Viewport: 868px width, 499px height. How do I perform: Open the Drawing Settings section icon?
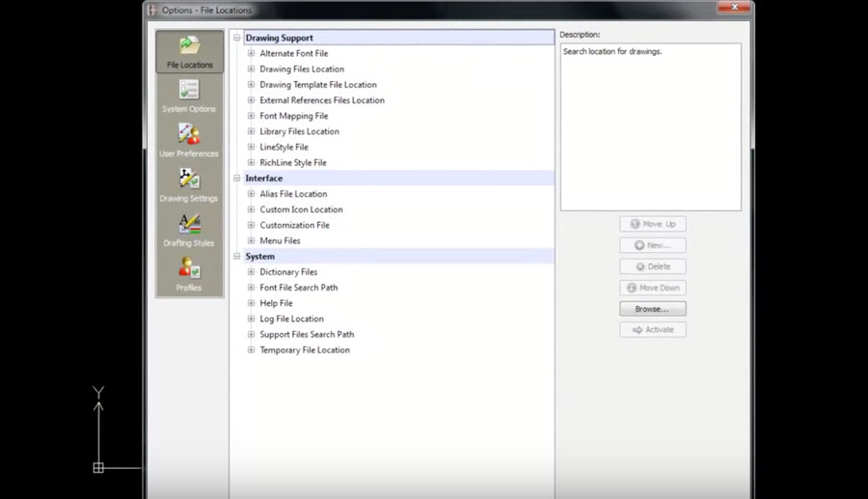189,185
